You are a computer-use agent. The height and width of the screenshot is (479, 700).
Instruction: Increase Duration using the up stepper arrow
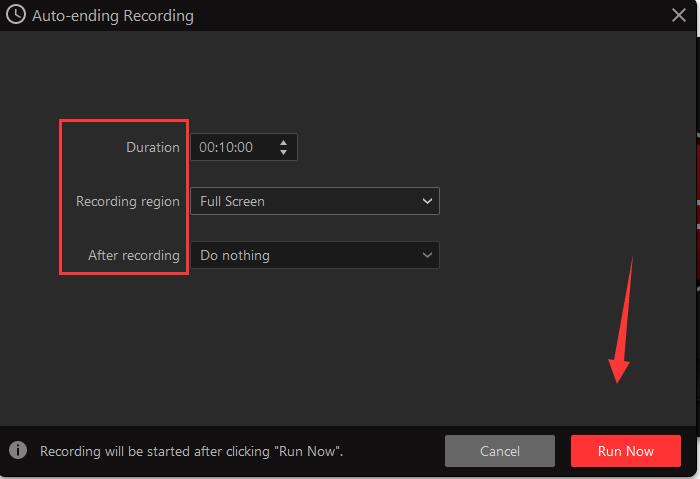tap(284, 142)
